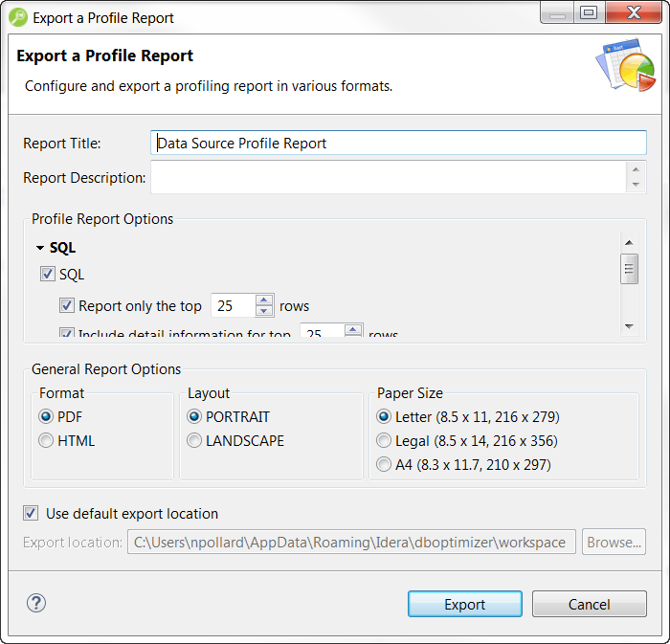Choose LANDSCAPE layout
Screen dimensions: 670x644
tap(195, 441)
